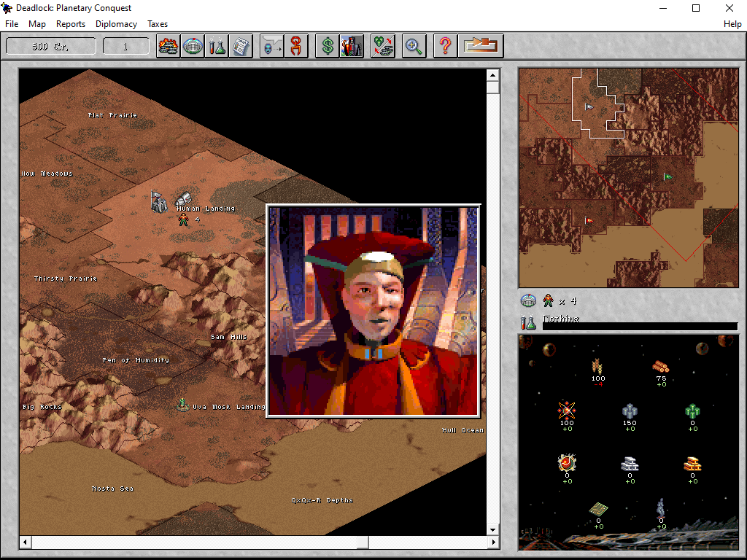Click the green circuit board resource icon
The height and width of the screenshot is (560, 747).
pos(598,509)
